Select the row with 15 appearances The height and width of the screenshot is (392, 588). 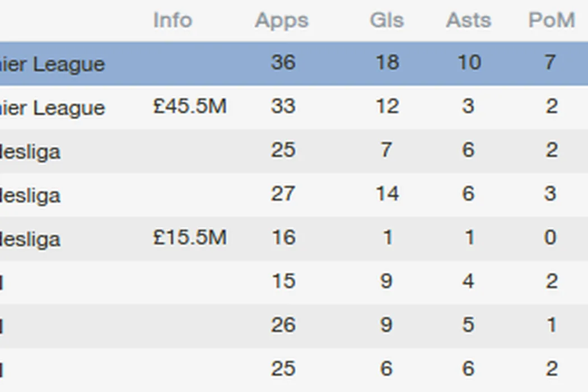pyautogui.click(x=283, y=281)
